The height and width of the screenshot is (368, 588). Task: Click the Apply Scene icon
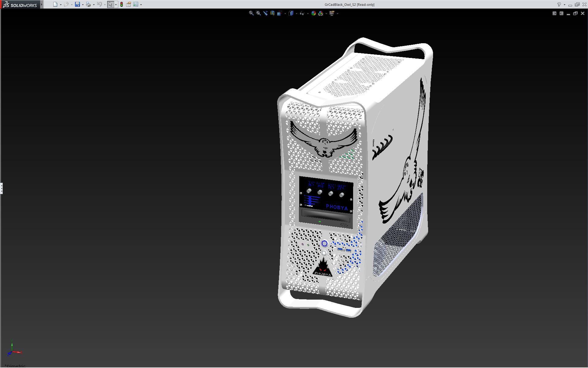tap(321, 13)
